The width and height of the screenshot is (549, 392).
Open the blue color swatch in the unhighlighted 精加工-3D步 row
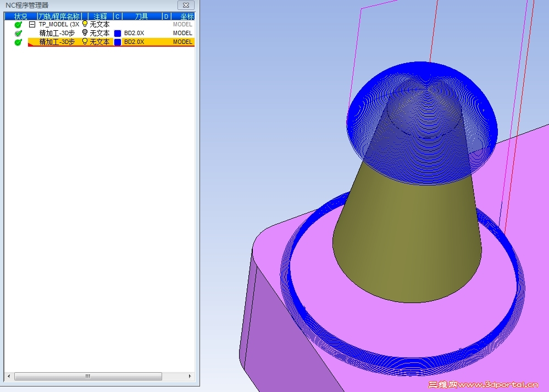pos(118,33)
